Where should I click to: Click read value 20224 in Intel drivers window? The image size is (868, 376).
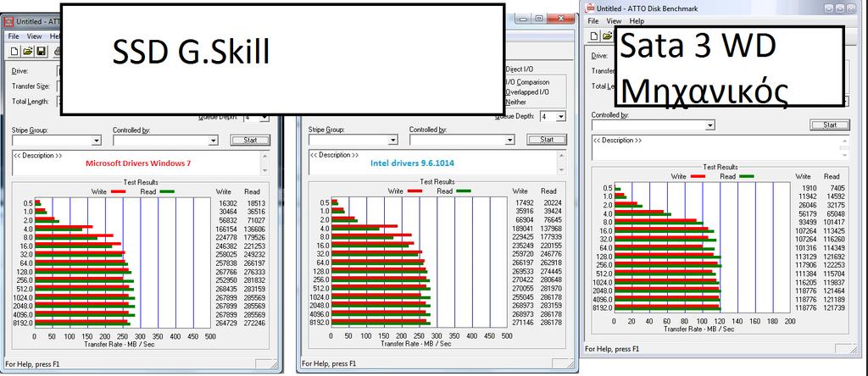point(553,203)
